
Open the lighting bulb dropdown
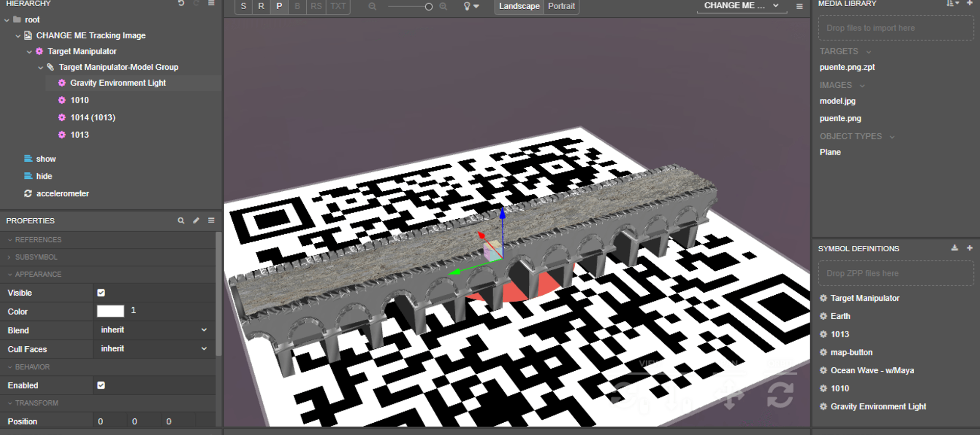(x=471, y=6)
